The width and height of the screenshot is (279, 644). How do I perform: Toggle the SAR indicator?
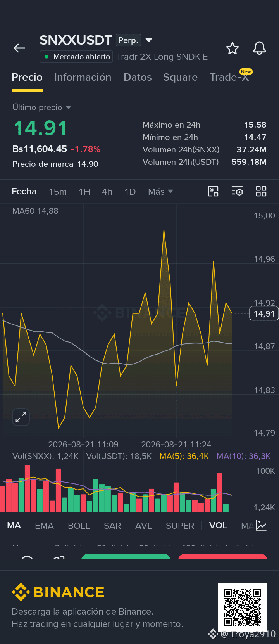coord(112,526)
